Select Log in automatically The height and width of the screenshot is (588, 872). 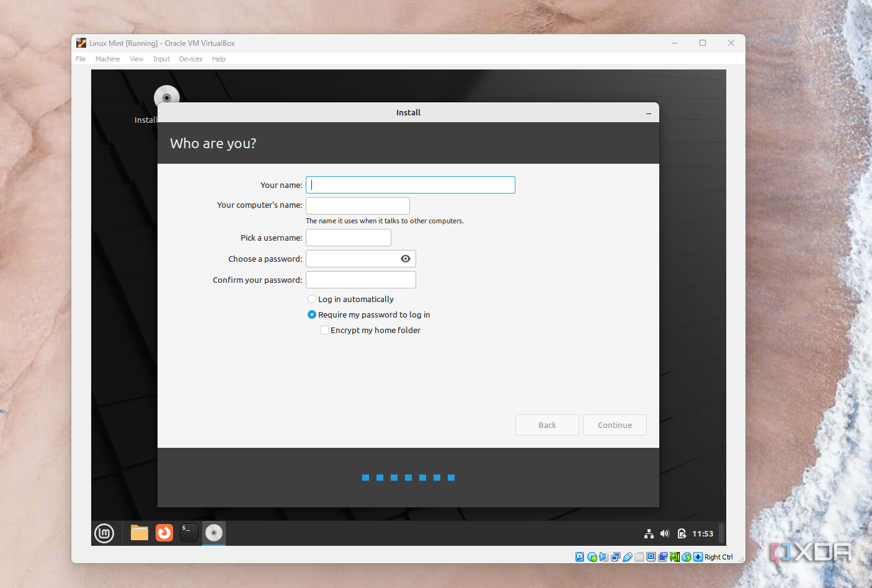pos(311,298)
